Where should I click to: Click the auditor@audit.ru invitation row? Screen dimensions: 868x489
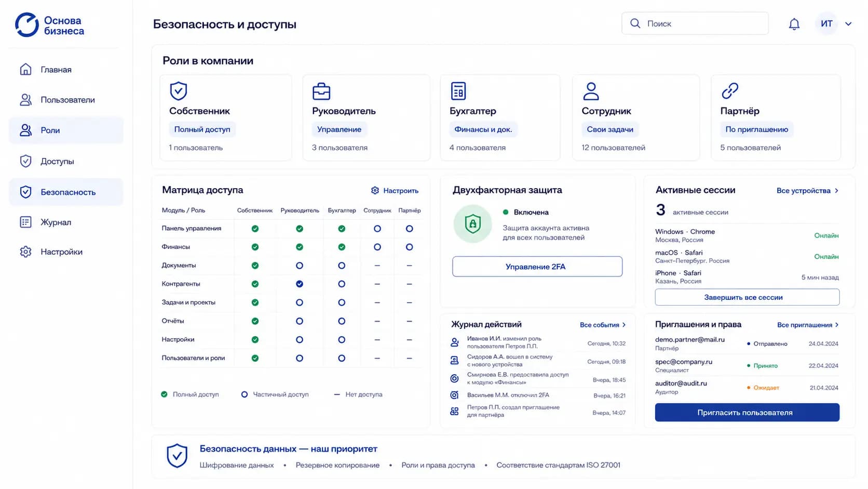click(x=747, y=387)
